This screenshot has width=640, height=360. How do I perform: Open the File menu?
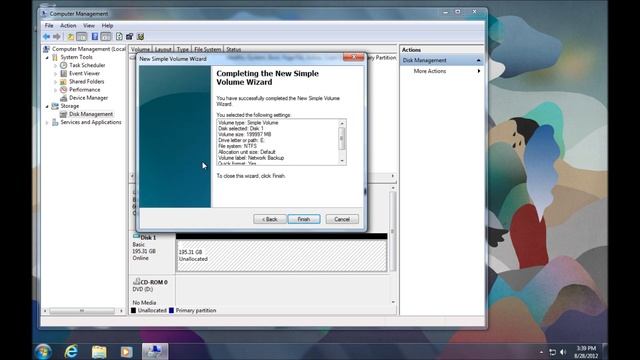(49, 25)
